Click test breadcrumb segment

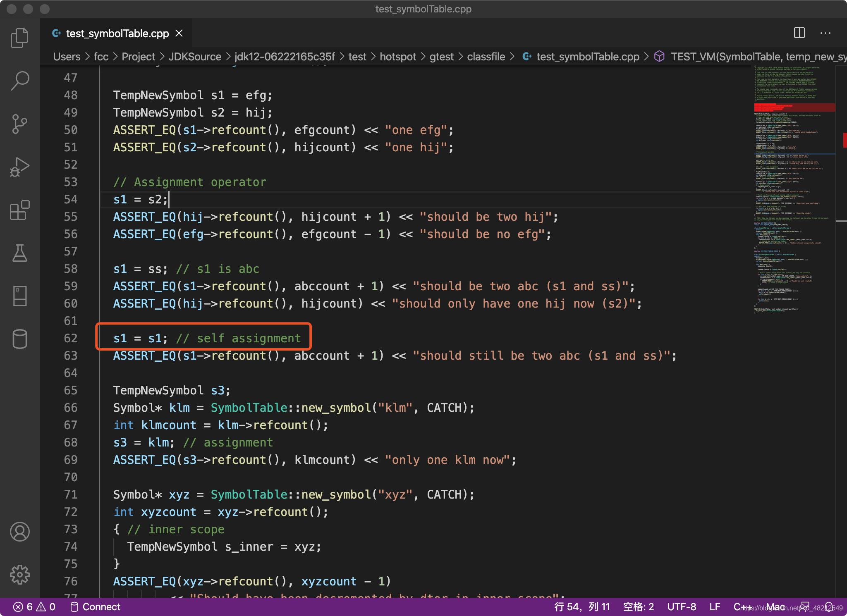point(357,57)
